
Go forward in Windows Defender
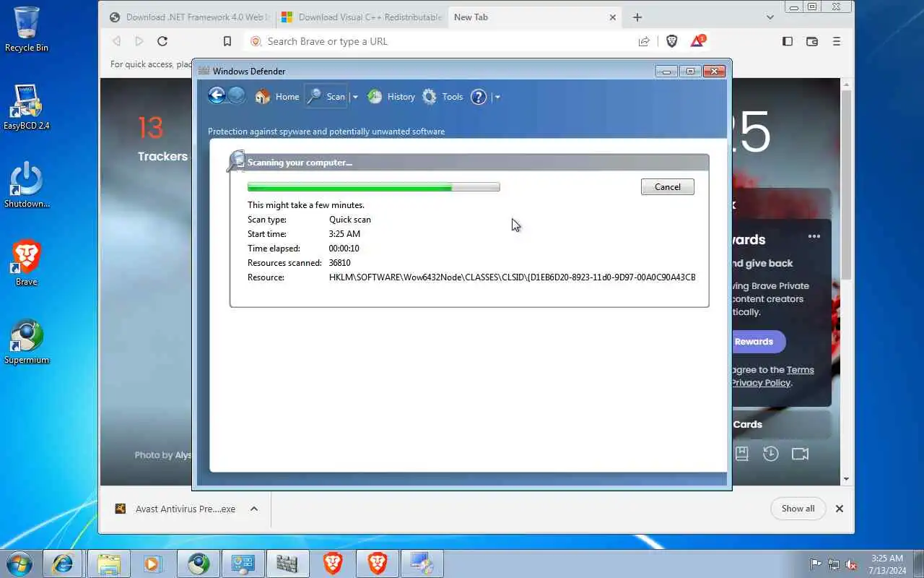[236, 96]
